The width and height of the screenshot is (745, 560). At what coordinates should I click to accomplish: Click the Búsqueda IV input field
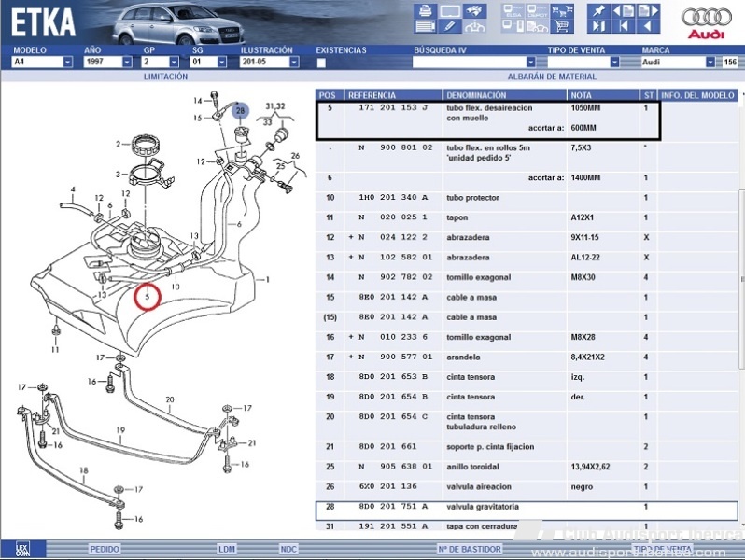tap(470, 62)
